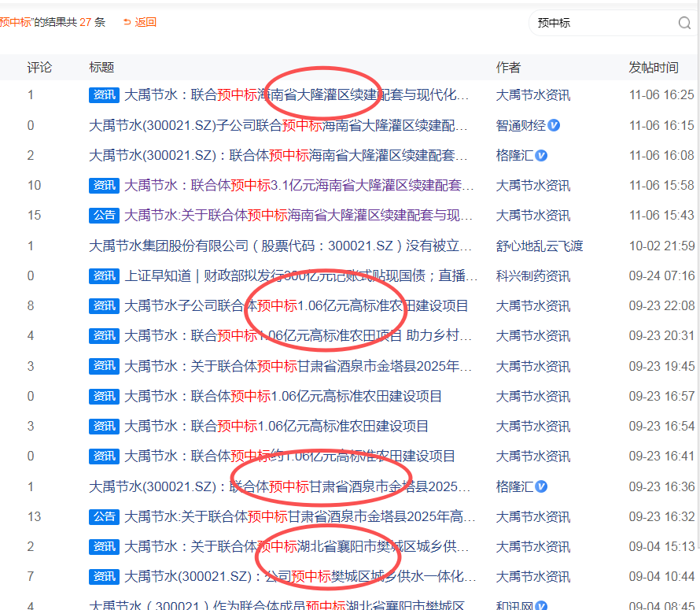Click 资讯 tag on 09-04 15:13 post

coord(104,546)
